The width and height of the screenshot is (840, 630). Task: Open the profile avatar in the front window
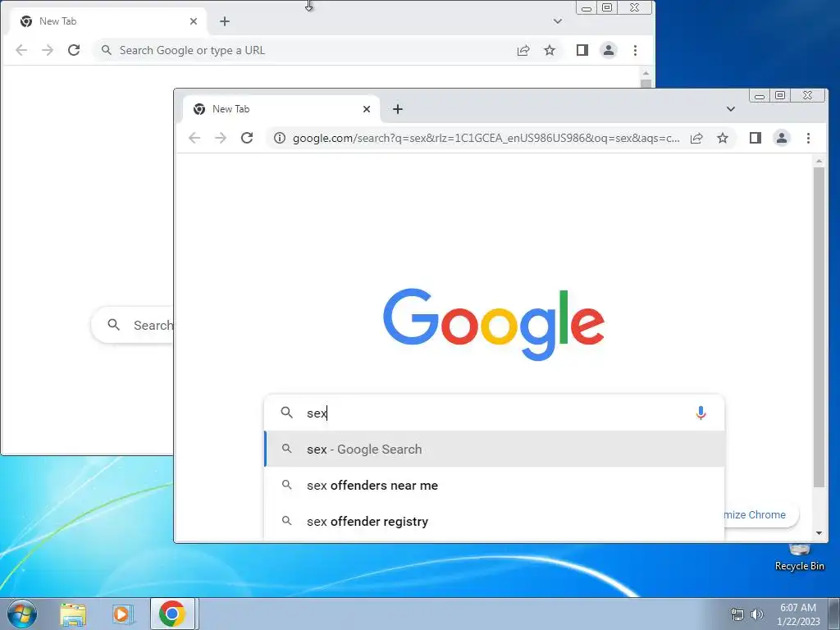click(x=782, y=138)
